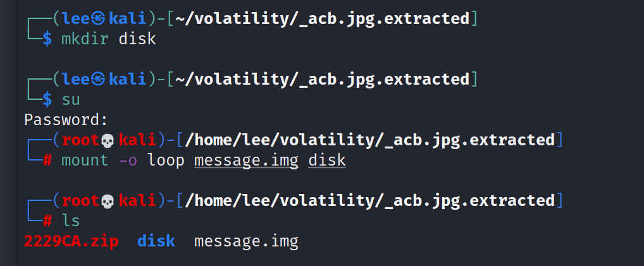Viewport: 644px width, 266px height.
Task: Click message.img in the ls output
Action: tap(247, 242)
